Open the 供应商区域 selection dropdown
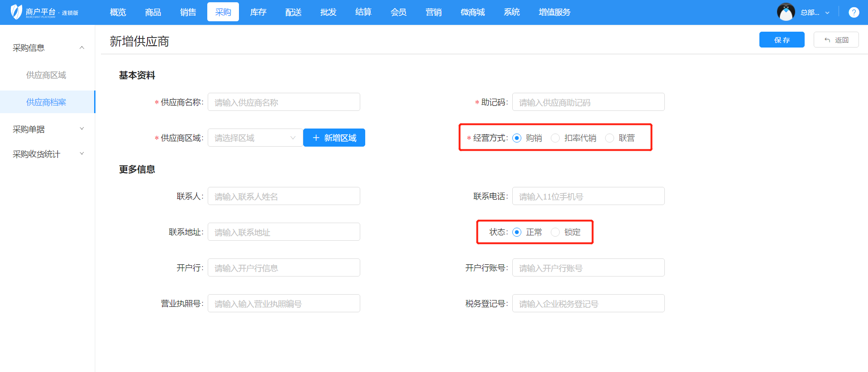 pos(255,138)
